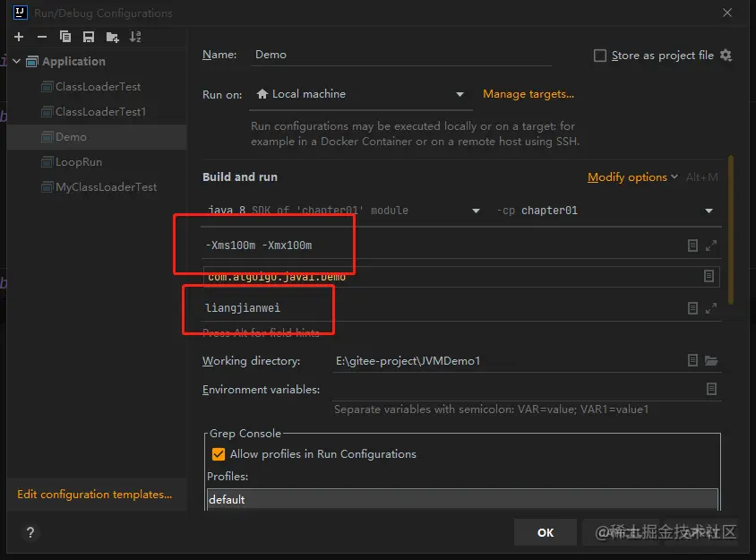Screen dimensions: 756x560
Task: Confirm with the OK button
Action: [x=546, y=532]
